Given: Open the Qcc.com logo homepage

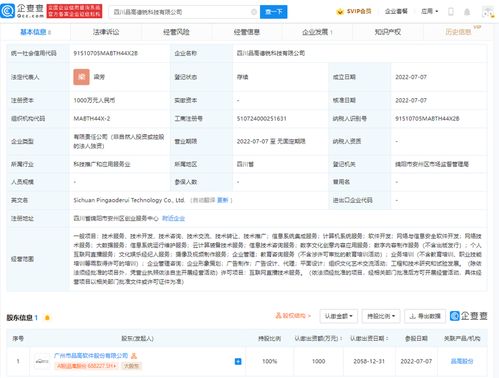Looking at the screenshot, I should (22, 11).
